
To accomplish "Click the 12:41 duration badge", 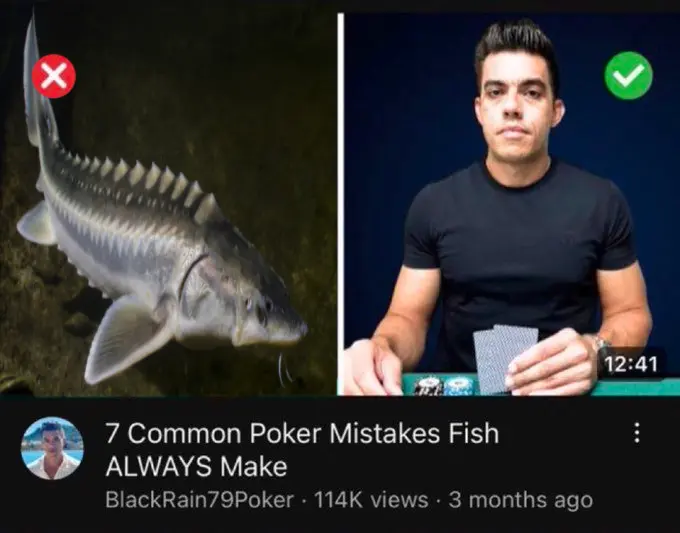I will click(x=631, y=363).
